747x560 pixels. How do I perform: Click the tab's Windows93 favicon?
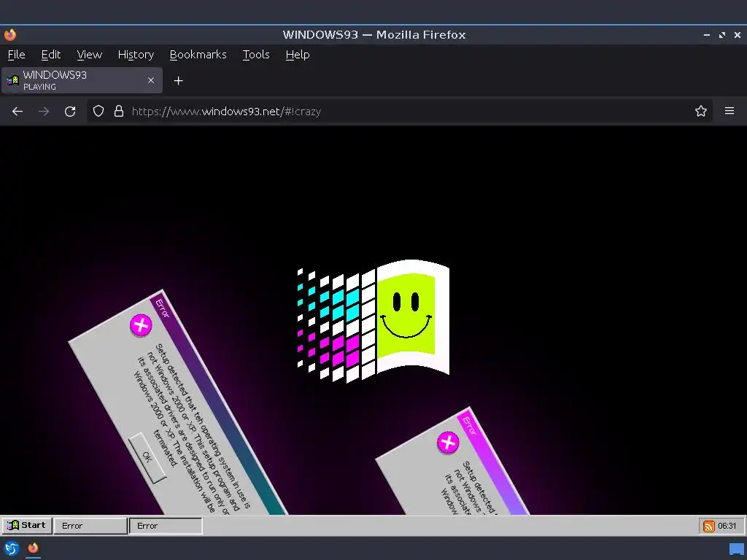(x=13, y=80)
